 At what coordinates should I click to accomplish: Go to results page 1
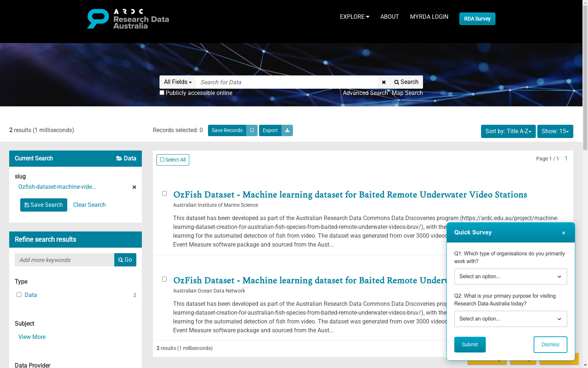click(566, 159)
